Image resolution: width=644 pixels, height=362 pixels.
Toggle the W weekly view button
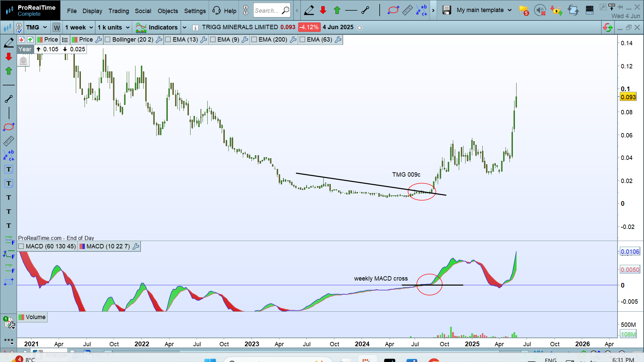(57, 27)
